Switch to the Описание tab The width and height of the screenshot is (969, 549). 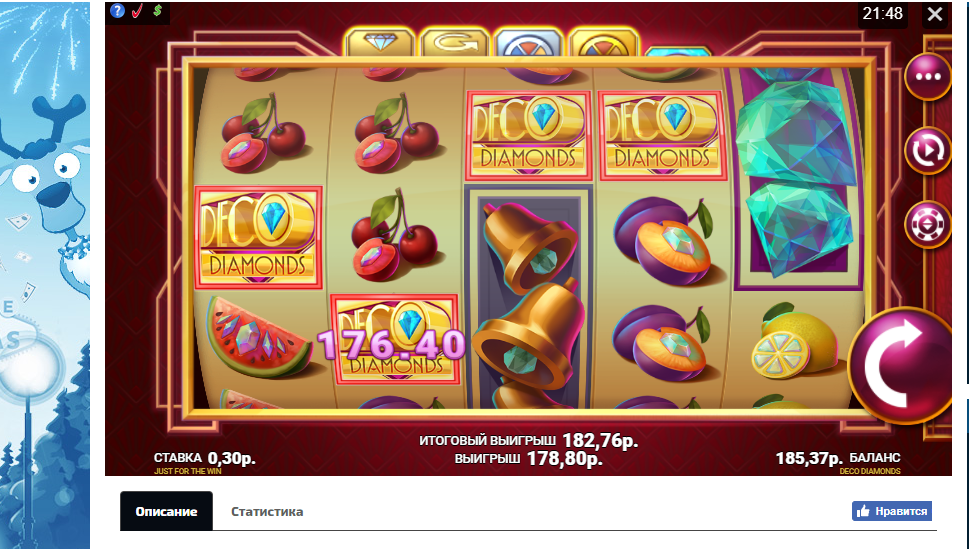click(x=166, y=511)
